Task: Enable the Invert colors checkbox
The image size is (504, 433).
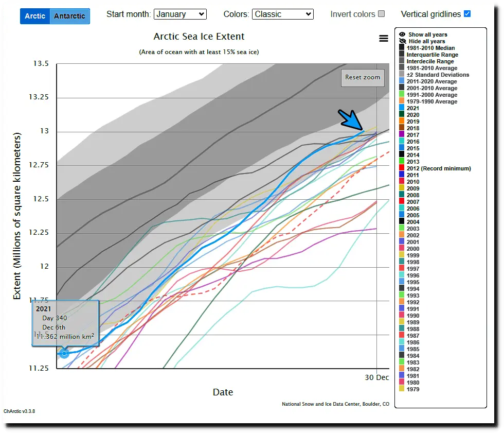Action: click(381, 14)
